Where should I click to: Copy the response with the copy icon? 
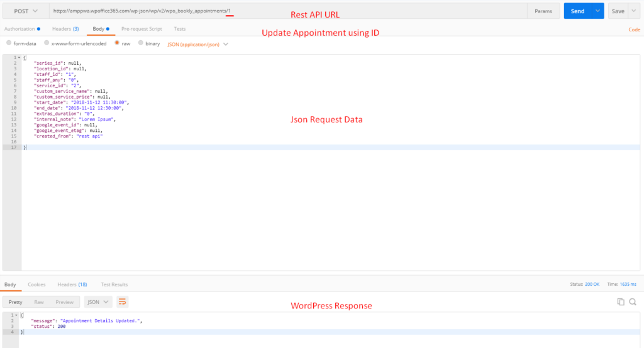pyautogui.click(x=621, y=302)
